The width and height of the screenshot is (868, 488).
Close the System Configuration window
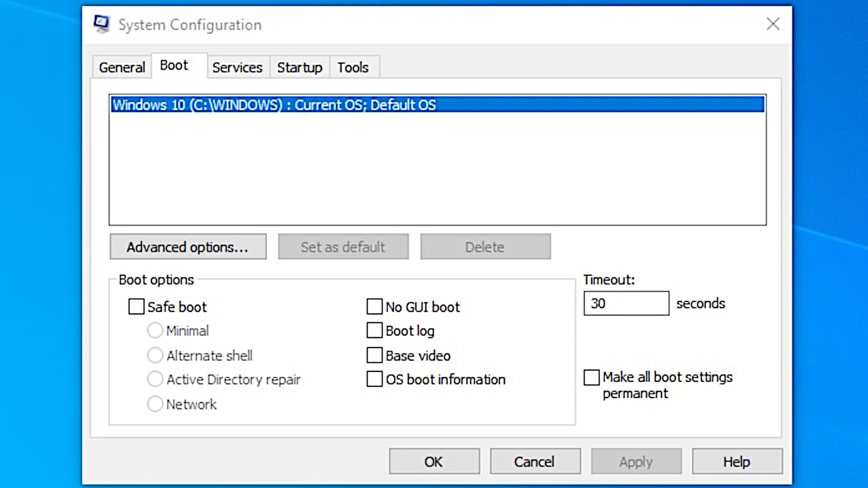point(773,24)
